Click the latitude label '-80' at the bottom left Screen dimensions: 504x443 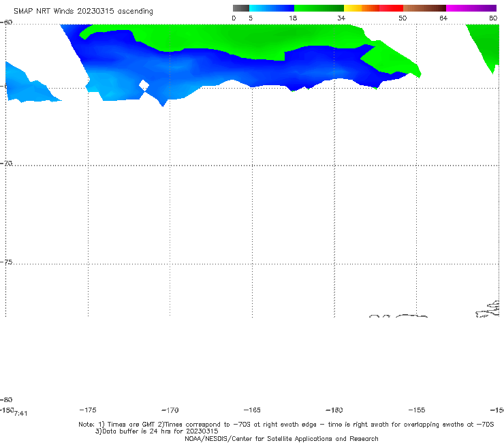click(x=6, y=399)
